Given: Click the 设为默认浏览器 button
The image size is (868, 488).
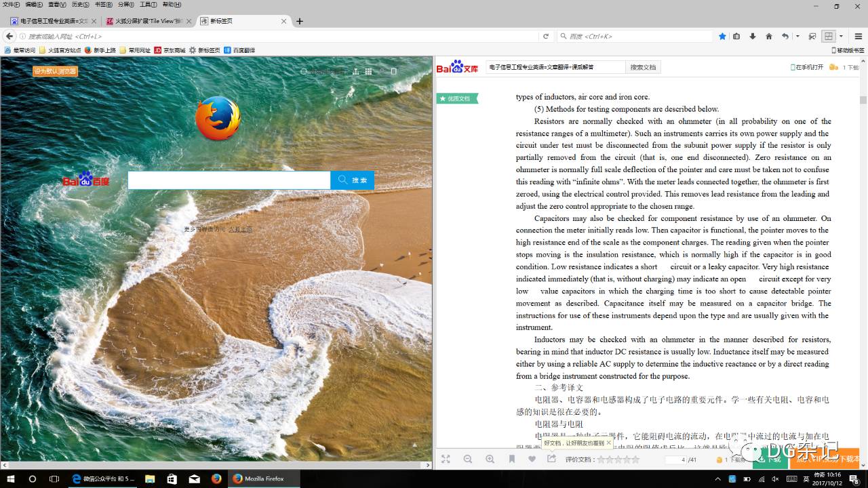Looking at the screenshot, I should tap(55, 71).
